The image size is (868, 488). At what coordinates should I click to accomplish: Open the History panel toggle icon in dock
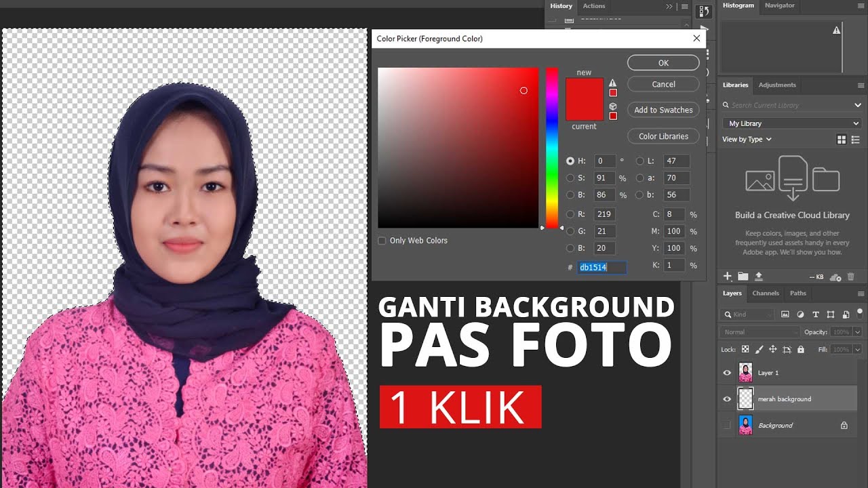point(705,11)
